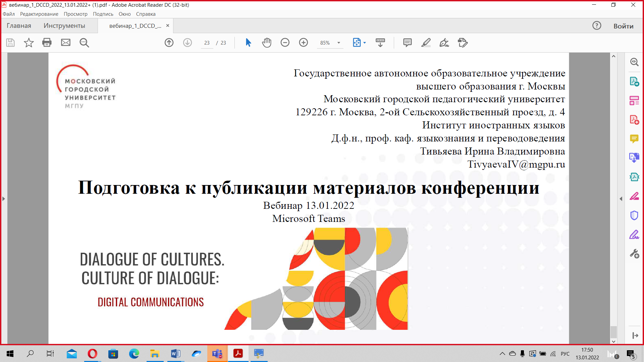Image resolution: width=644 pixels, height=362 pixels.
Task: Click the Войти sign-in button
Action: [x=623, y=26]
